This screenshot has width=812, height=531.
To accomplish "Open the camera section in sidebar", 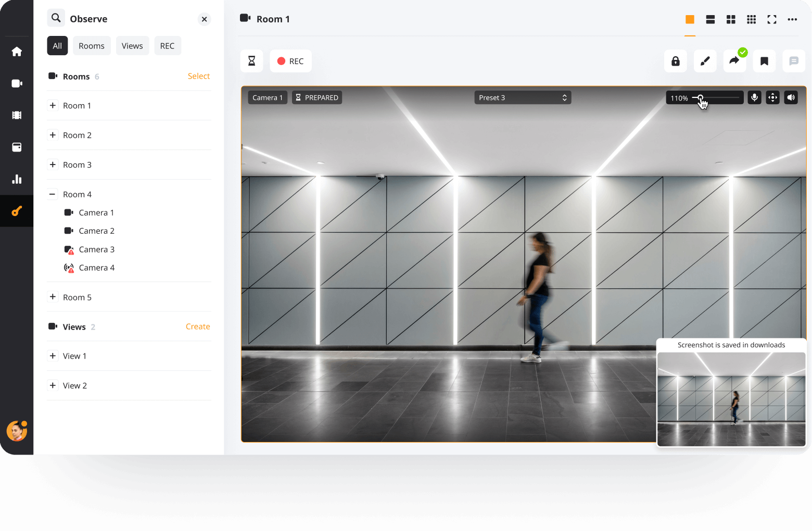I will [17, 83].
